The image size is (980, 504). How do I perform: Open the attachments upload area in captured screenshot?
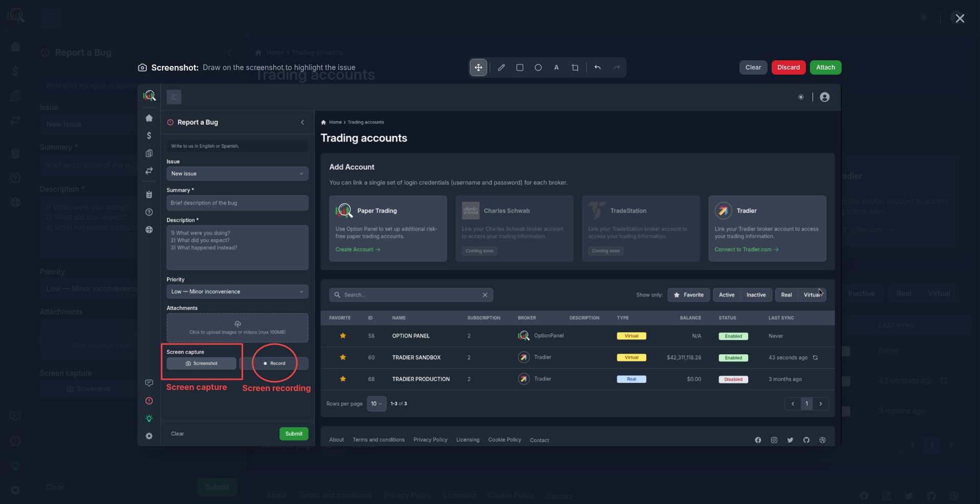(237, 328)
